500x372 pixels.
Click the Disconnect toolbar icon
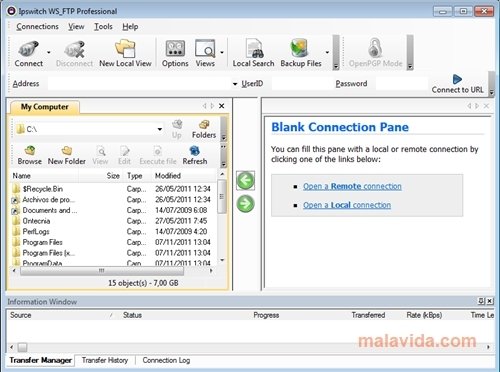74,49
